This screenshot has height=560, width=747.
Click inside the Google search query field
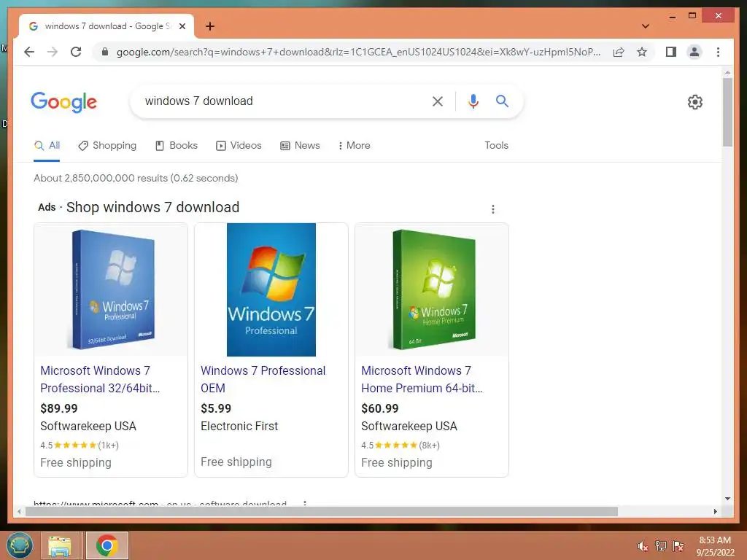[281, 101]
